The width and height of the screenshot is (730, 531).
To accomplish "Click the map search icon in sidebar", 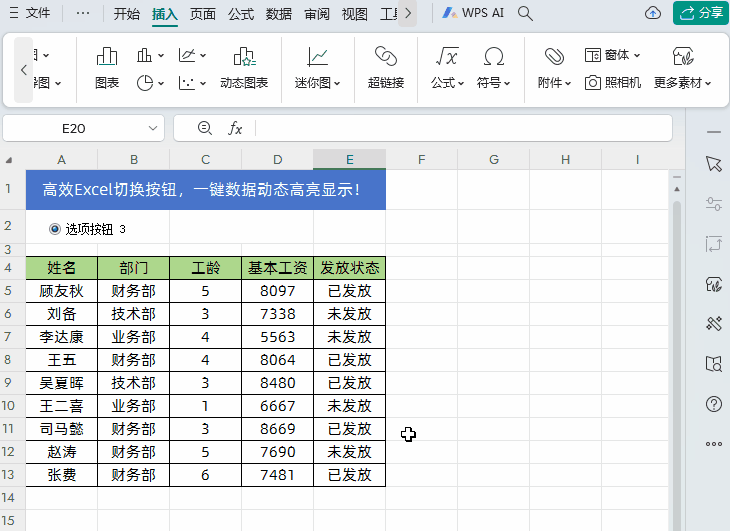I will (x=714, y=363).
